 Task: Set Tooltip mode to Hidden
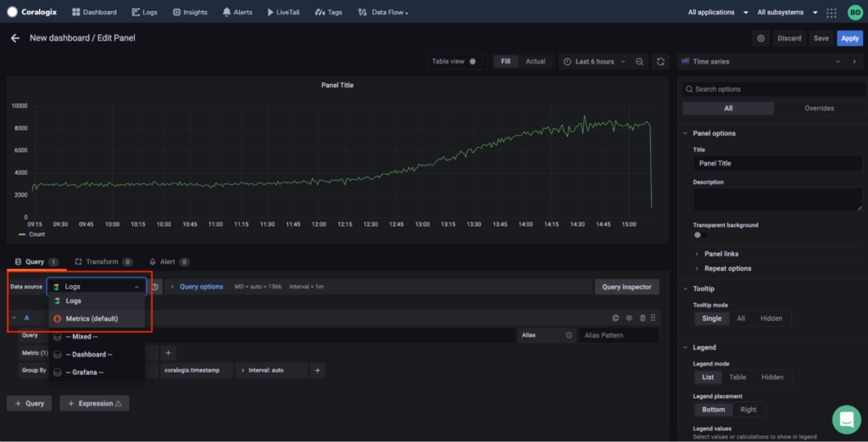771,318
